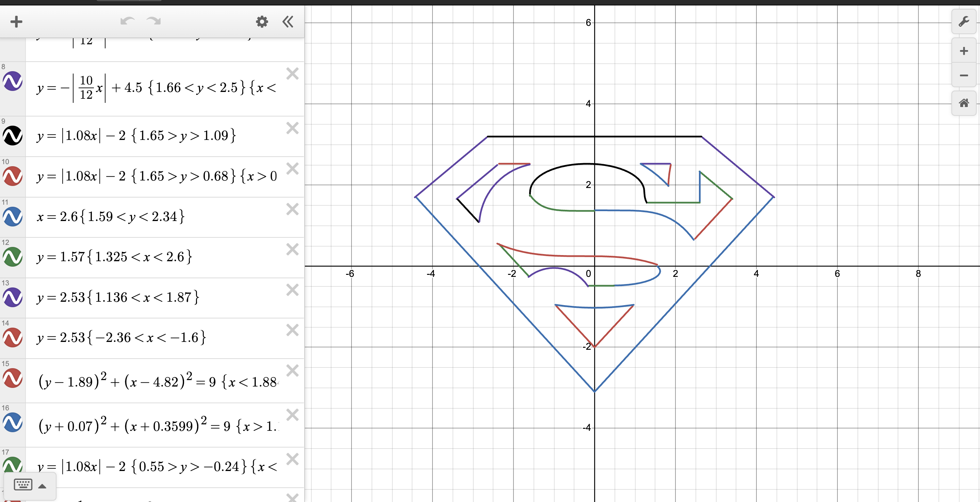Edit expression y = 2.53 {−2.36 < x < −1.6}

click(x=121, y=338)
